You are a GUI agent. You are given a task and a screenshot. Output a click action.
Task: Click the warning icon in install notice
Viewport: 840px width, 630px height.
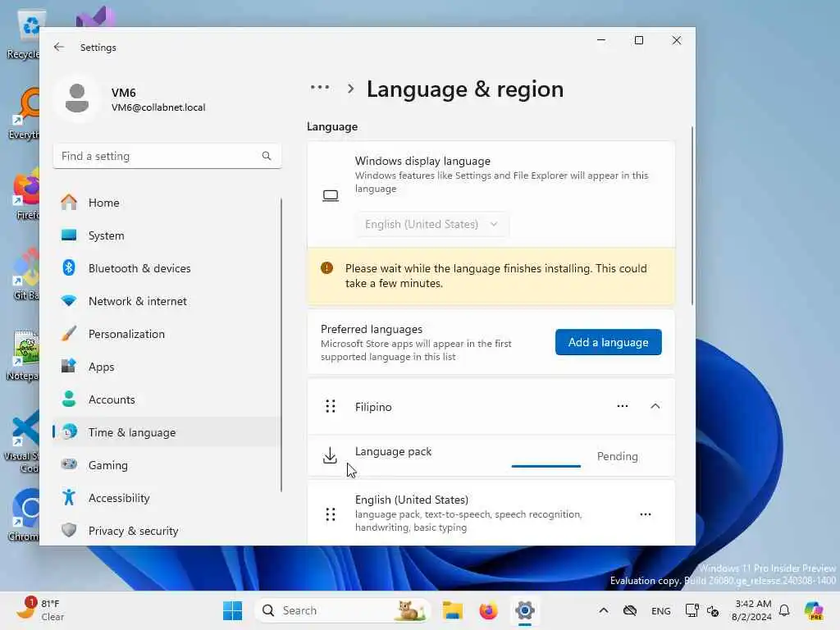pos(326,268)
